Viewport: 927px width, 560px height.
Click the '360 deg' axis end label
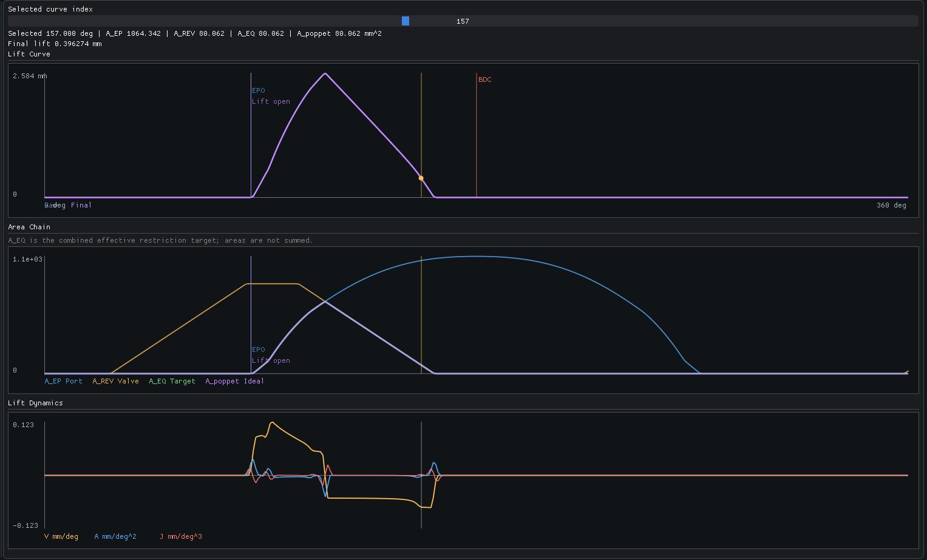coord(892,205)
